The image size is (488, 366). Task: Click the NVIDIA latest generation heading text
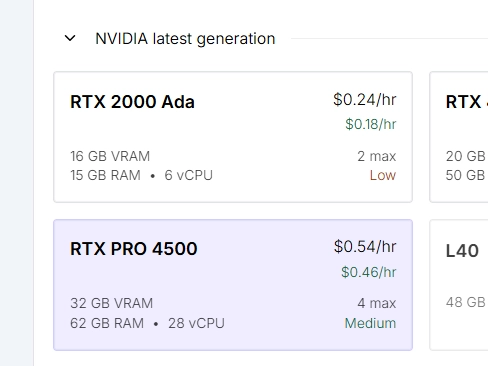click(185, 39)
